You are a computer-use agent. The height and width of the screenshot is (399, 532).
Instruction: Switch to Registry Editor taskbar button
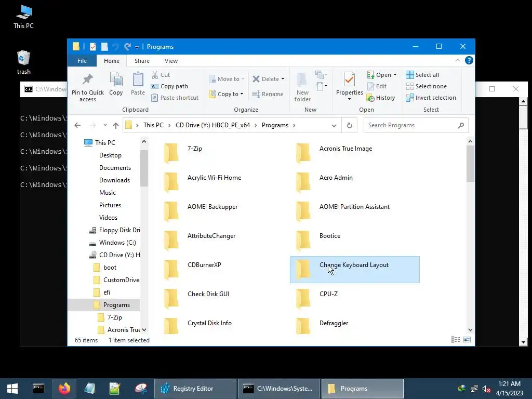(x=195, y=389)
